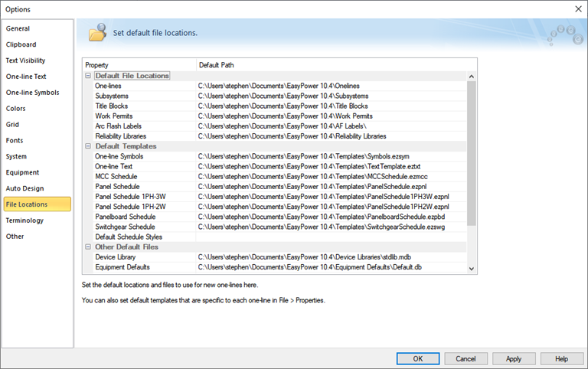Edit the One-lines default path
Image resolution: width=588 pixels, height=369 pixels.
333,86
